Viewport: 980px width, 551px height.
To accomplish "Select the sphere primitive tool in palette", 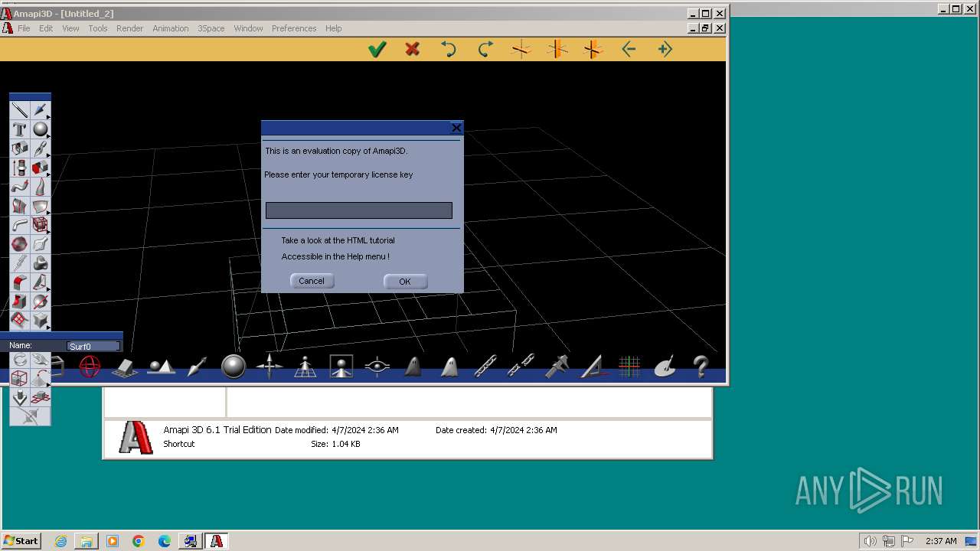I will (x=40, y=130).
